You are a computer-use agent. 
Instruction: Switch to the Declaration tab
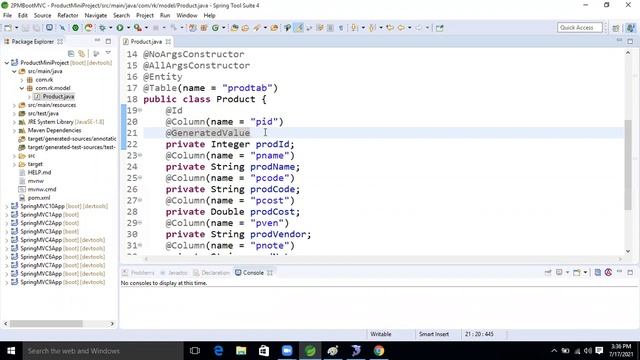click(x=211, y=273)
